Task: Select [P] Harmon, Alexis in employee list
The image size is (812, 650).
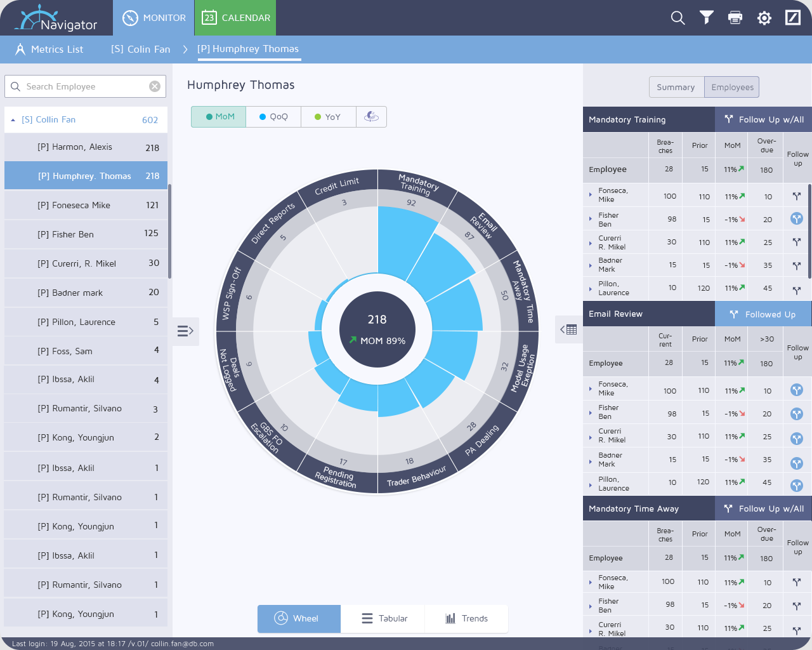Action: point(86,147)
